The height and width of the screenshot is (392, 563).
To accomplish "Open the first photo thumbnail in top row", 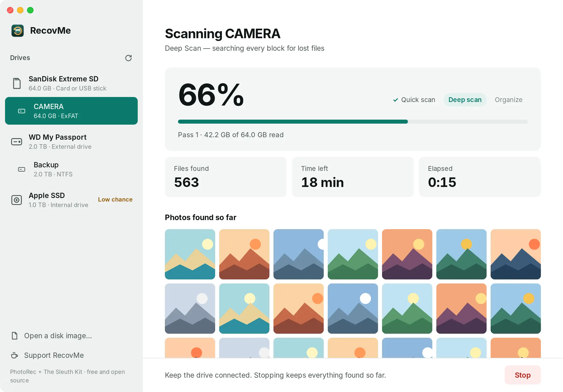I will (190, 254).
